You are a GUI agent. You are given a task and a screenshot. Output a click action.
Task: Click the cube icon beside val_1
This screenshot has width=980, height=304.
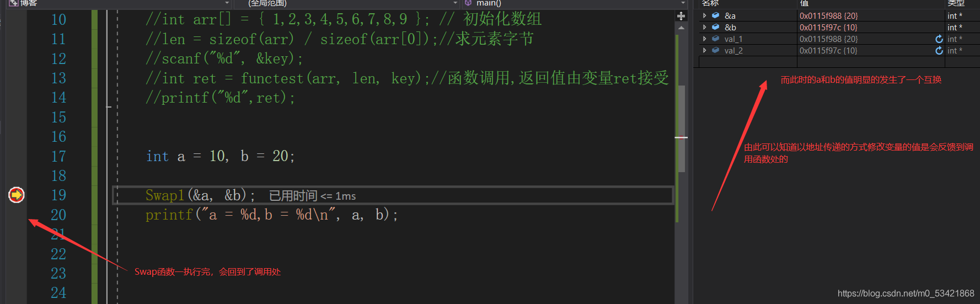pyautogui.click(x=716, y=39)
